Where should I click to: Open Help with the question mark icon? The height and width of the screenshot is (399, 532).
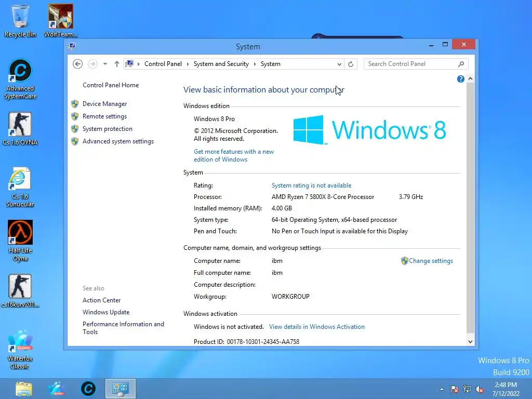pyautogui.click(x=460, y=79)
